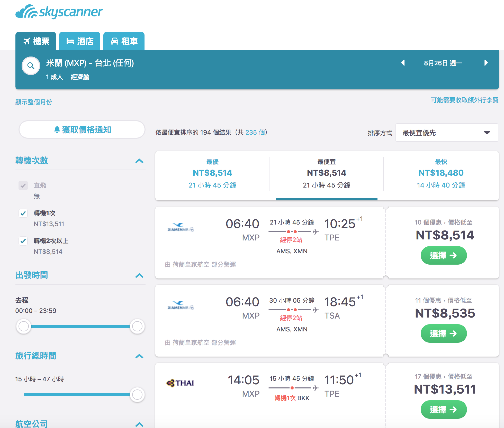This screenshot has width=504, height=428.
Task: Open the 租車 car rental tab
Action: point(124,41)
